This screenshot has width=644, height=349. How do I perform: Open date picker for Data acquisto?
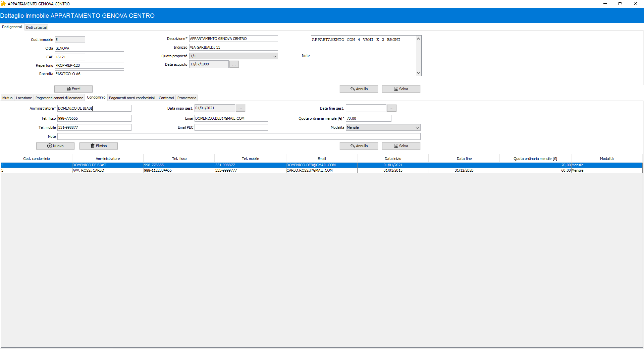tap(234, 64)
